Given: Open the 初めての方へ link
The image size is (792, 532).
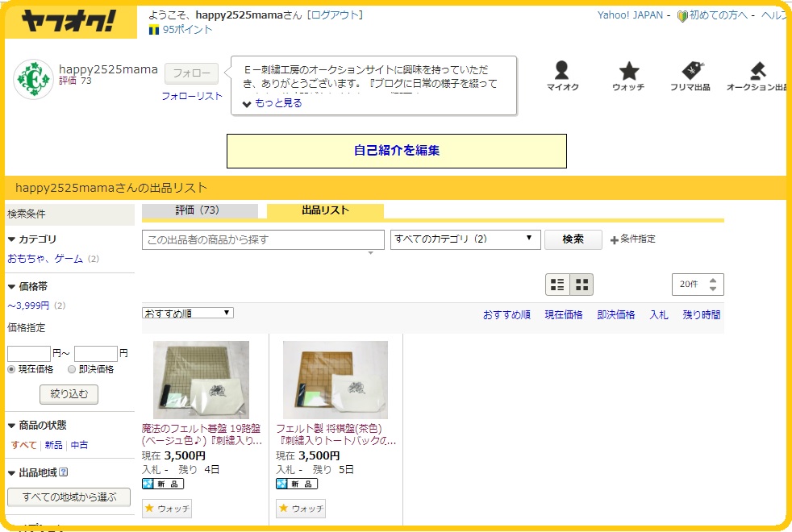Looking at the screenshot, I should 719,15.
